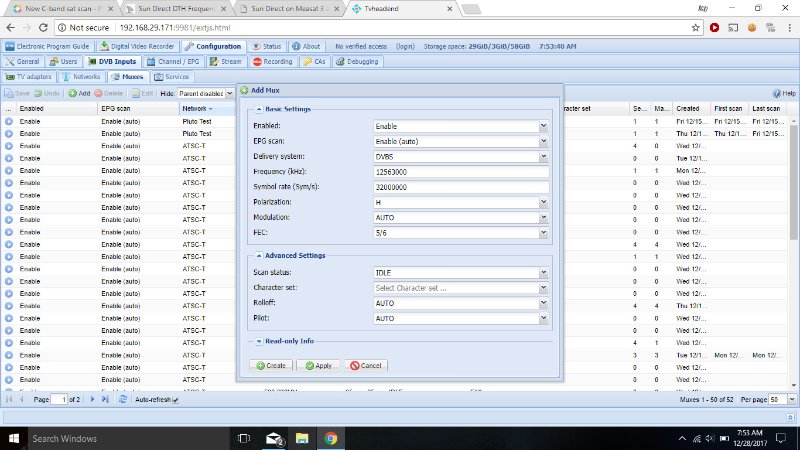Image resolution: width=800 pixels, height=450 pixels.
Task: Open the Pilot dropdown
Action: [x=543, y=319]
